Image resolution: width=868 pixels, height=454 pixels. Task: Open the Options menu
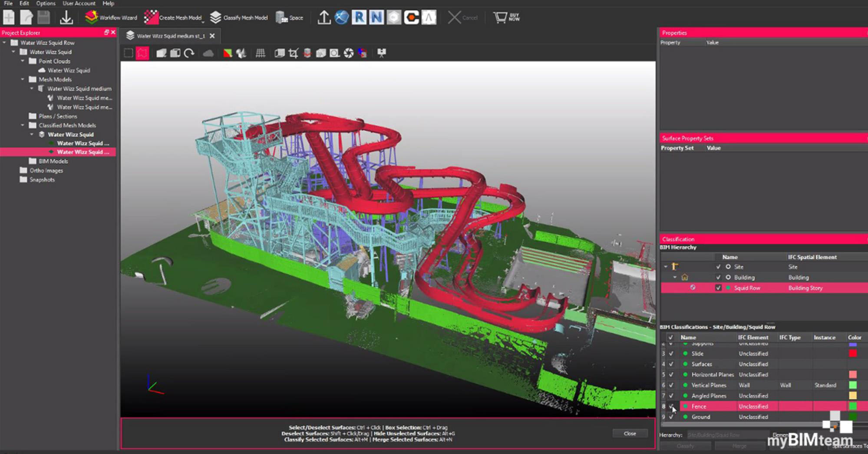46,3
